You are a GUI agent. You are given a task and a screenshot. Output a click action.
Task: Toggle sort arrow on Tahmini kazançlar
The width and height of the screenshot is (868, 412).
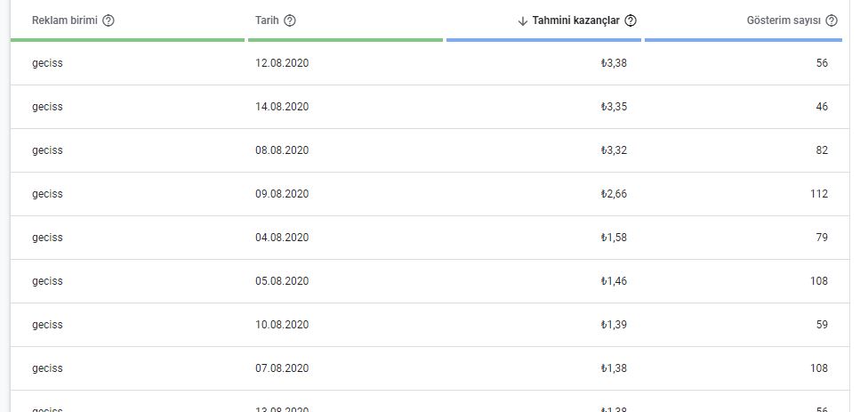(523, 21)
